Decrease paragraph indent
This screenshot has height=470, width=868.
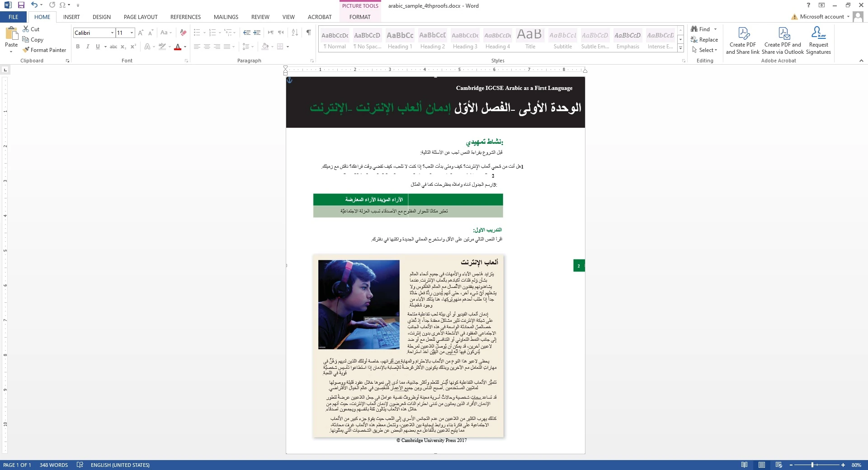point(246,33)
